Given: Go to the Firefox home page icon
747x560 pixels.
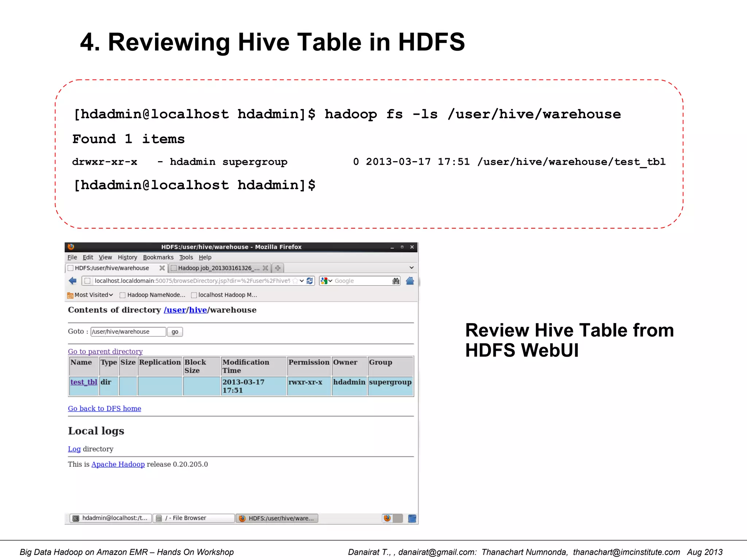Looking at the screenshot, I should click(410, 281).
